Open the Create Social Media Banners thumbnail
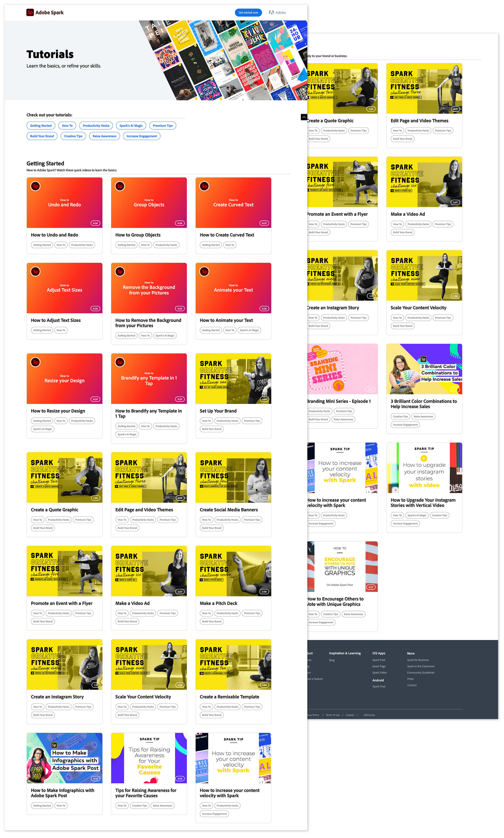Screen dimensions: 504x838 click(233, 477)
